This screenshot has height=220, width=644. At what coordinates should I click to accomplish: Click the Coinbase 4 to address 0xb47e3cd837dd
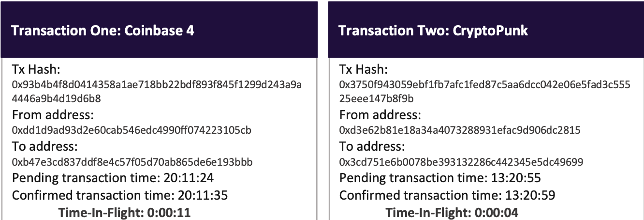click(132, 162)
